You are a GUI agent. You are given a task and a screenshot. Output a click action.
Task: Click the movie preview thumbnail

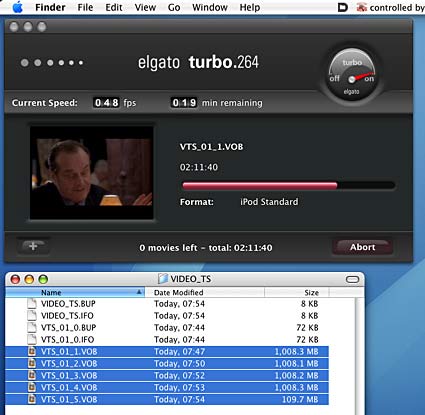(92, 173)
